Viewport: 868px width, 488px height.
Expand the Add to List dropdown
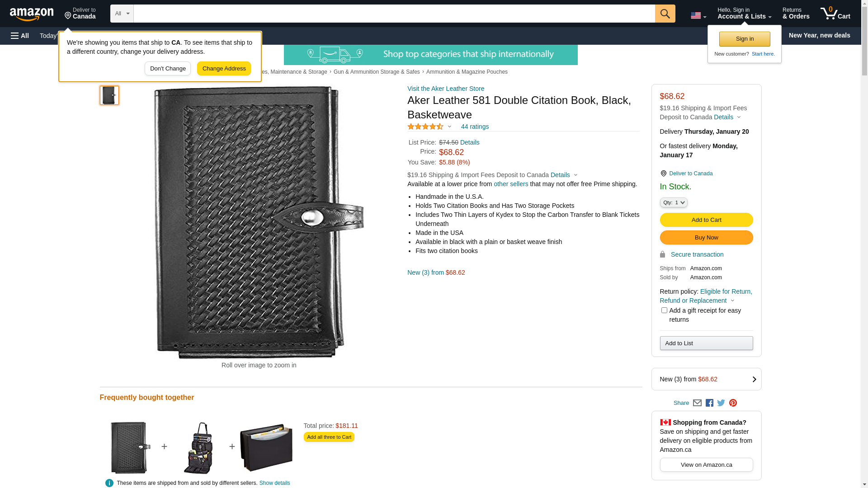pyautogui.click(x=706, y=343)
